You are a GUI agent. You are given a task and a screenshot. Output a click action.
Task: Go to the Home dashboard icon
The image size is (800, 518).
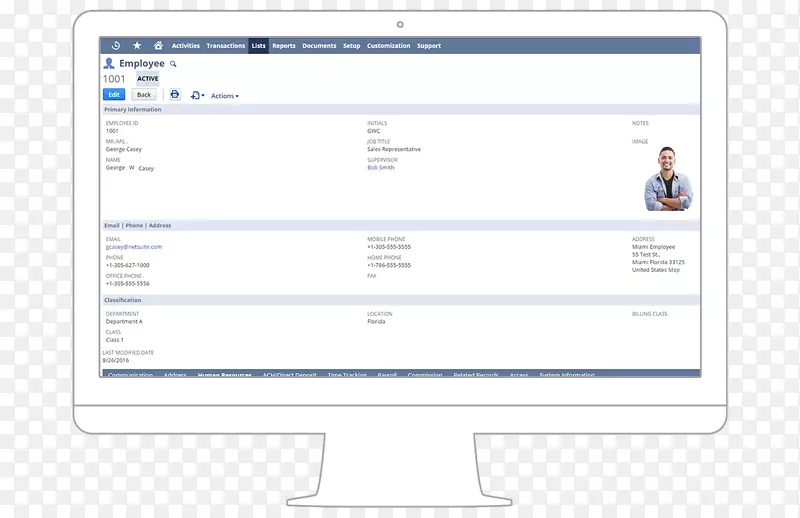158,45
